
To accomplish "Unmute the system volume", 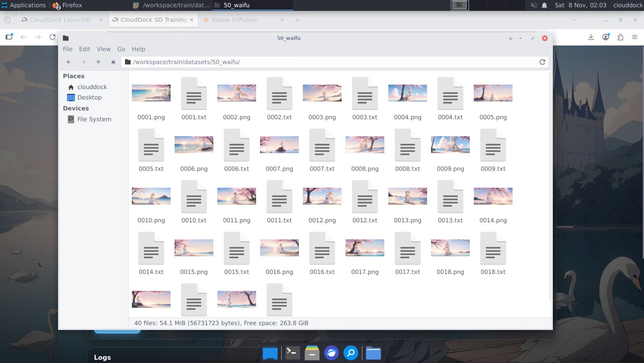I will [x=533, y=5].
